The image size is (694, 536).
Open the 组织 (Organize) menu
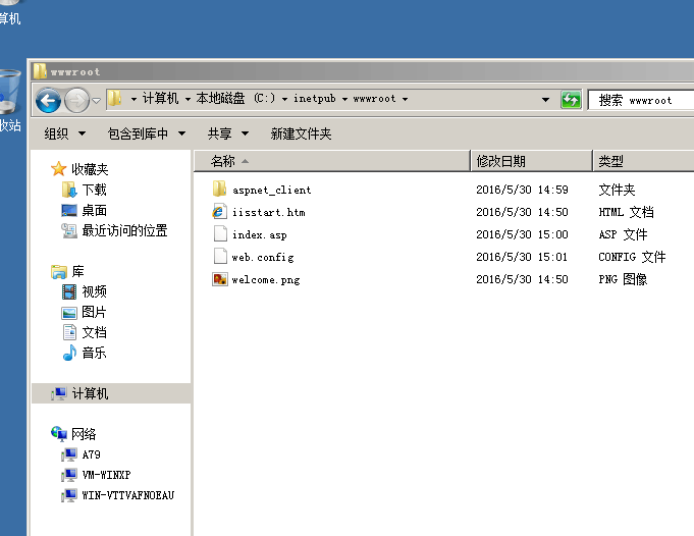coord(65,133)
